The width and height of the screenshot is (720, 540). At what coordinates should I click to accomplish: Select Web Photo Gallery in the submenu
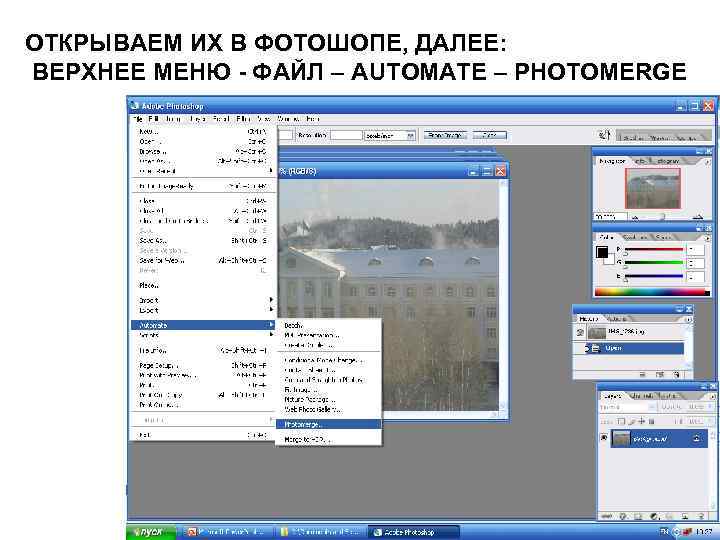(x=329, y=409)
